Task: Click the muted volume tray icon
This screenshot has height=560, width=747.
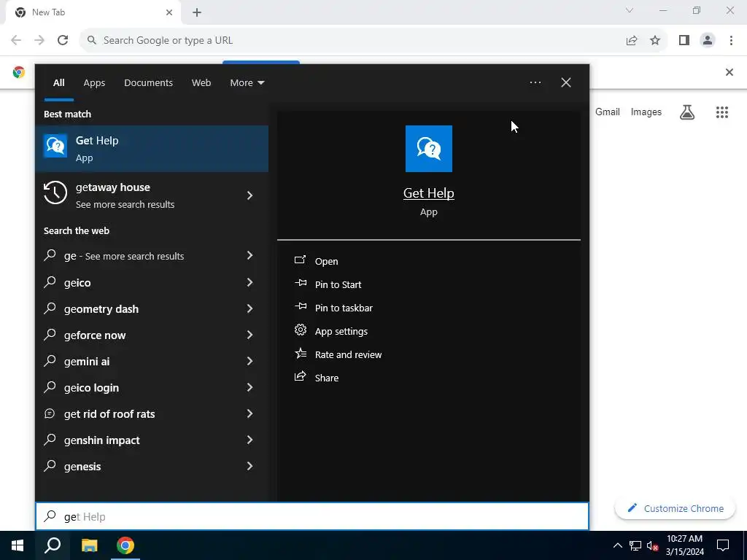Action: point(653,545)
